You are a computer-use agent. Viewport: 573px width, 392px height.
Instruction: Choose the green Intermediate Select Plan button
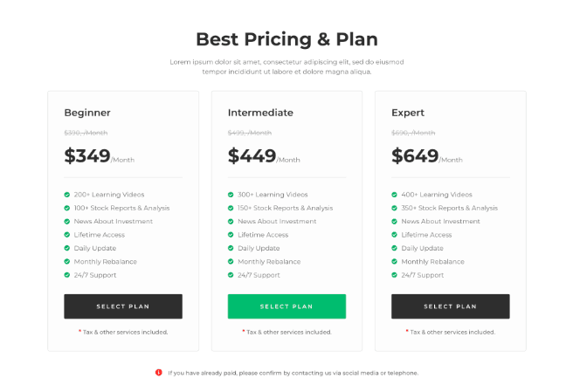[286, 306]
